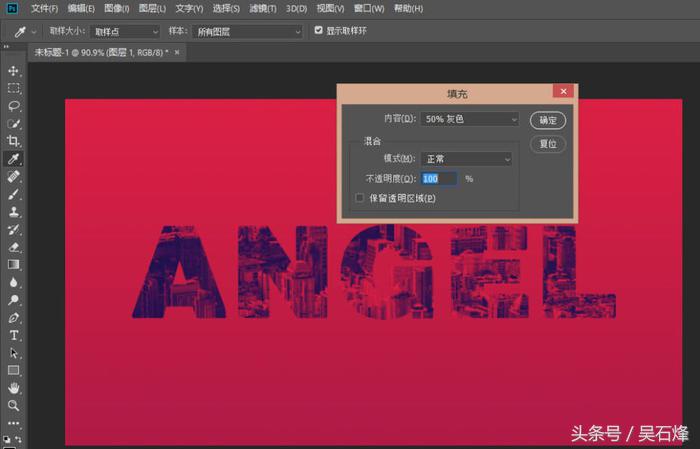The image size is (700, 449).
Task: Select the Quick Selection tool
Action: pos(13,124)
